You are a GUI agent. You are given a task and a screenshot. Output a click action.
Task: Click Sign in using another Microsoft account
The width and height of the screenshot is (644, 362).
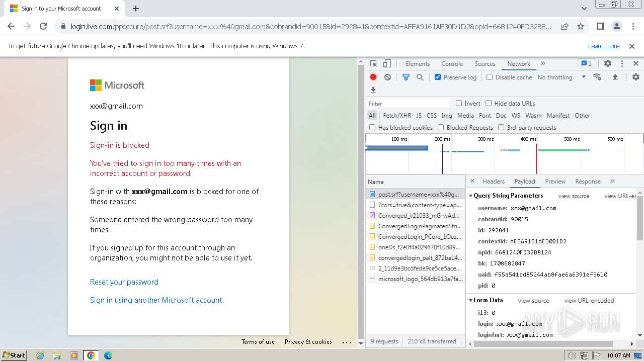click(156, 300)
